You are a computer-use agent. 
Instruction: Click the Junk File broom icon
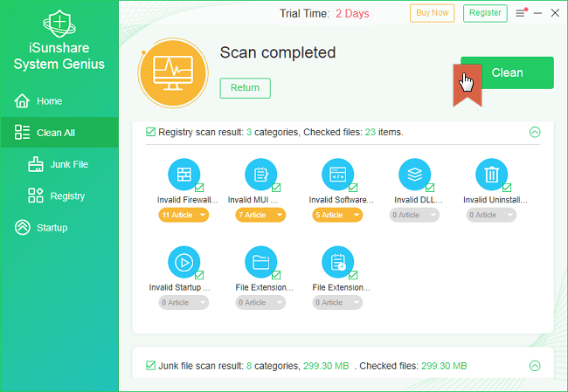[x=36, y=164]
